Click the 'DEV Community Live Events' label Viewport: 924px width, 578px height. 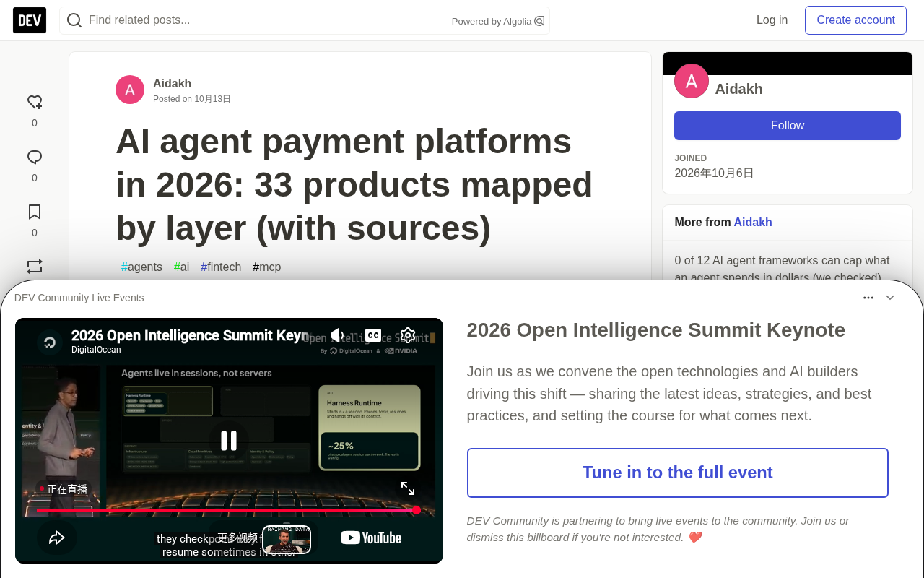[x=79, y=298]
